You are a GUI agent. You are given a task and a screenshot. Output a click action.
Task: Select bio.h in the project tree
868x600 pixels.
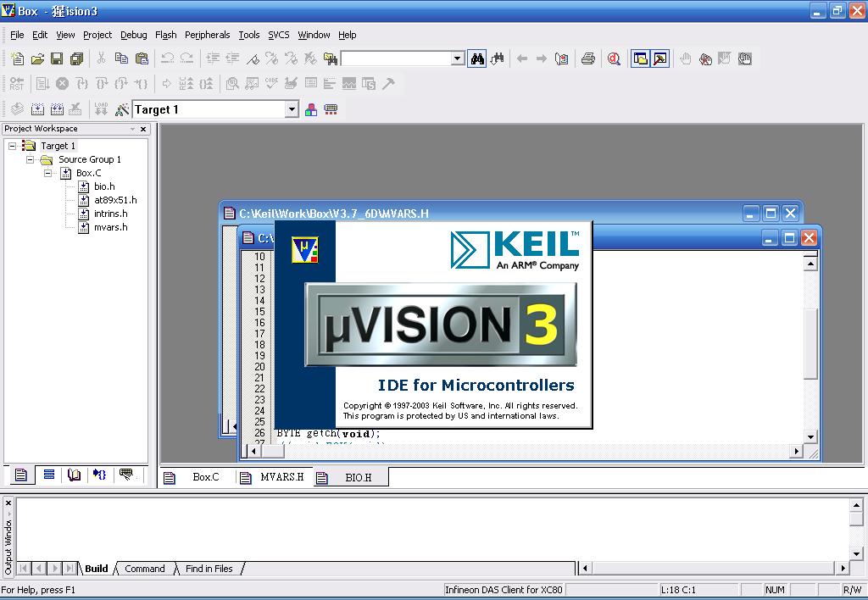[x=104, y=186]
